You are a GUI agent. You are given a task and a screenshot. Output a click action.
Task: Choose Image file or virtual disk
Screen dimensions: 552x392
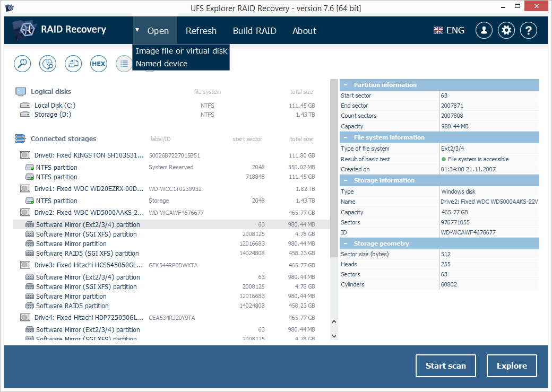click(x=182, y=51)
